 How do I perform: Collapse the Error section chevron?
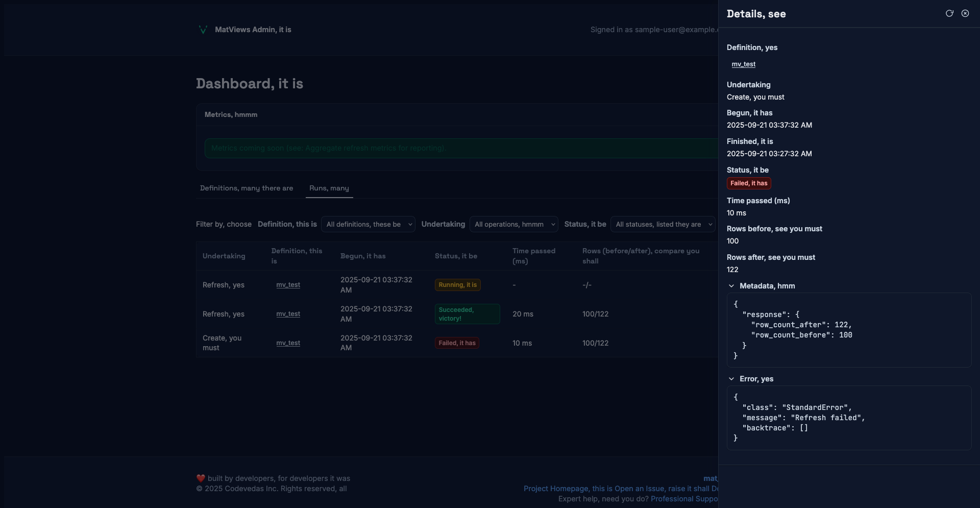731,379
